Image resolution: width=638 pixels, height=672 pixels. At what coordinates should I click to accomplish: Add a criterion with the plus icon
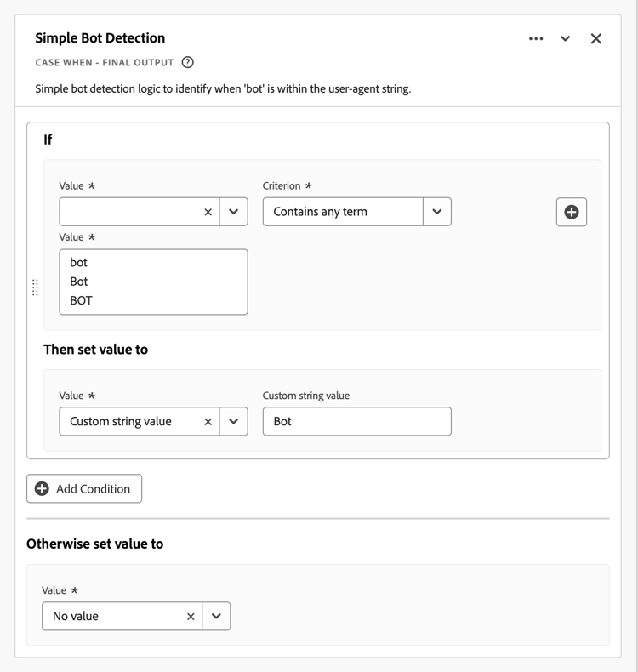click(x=571, y=212)
